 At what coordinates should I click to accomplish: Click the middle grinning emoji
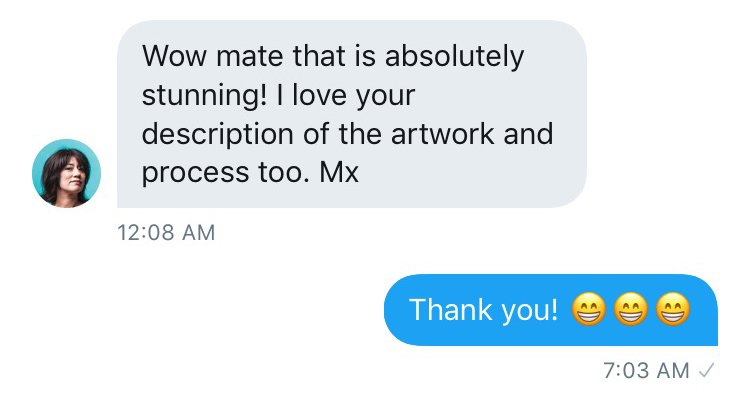point(630,311)
